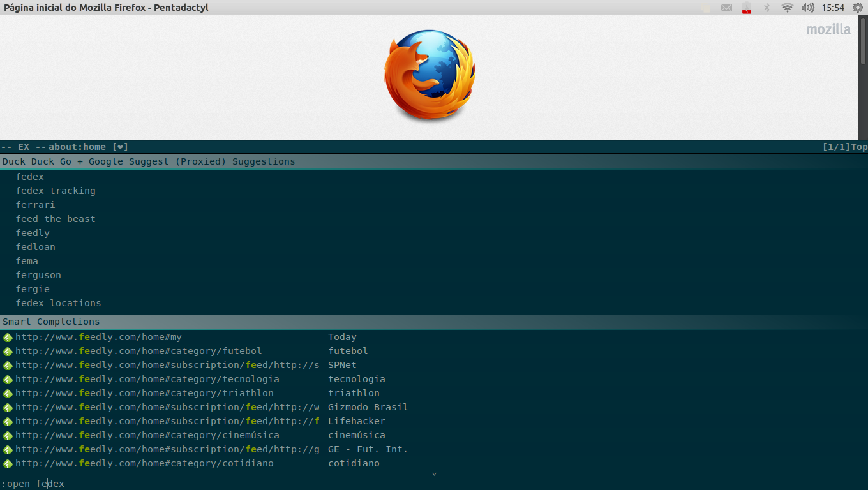Image resolution: width=868 pixels, height=490 pixels.
Task: Click the "Lifehacker" completion title
Action: (x=357, y=421)
